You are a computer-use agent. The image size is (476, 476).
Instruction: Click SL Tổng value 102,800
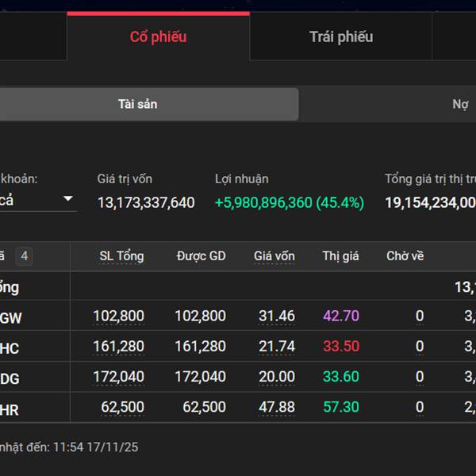(119, 316)
